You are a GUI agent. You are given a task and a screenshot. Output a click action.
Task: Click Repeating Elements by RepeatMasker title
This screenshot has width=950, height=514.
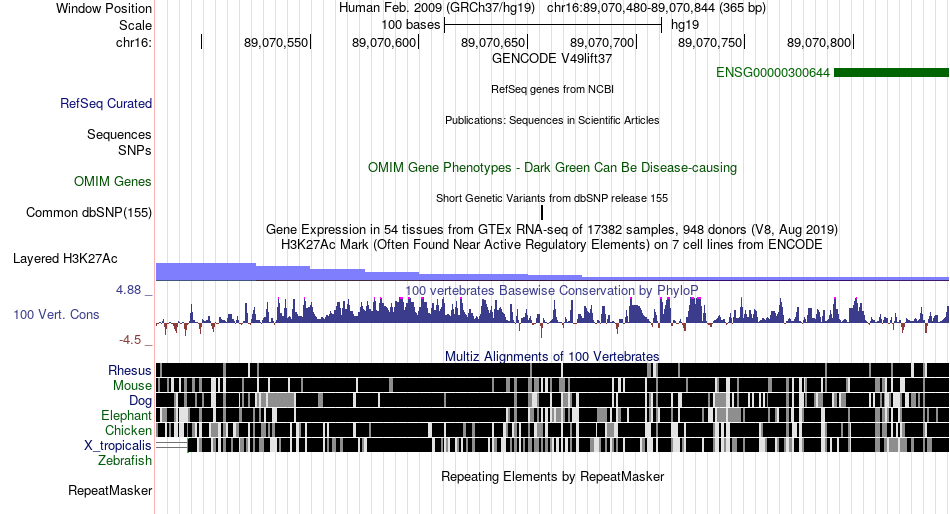552,476
